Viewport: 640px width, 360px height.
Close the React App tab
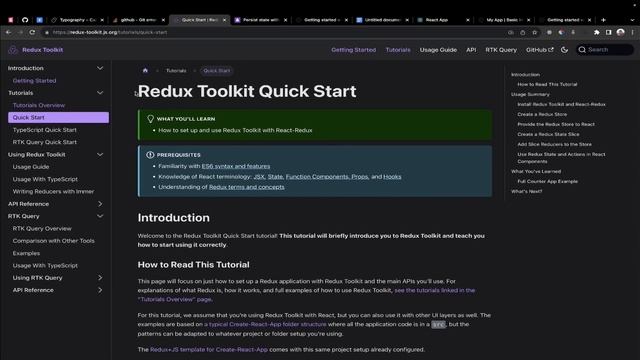[x=468, y=20]
